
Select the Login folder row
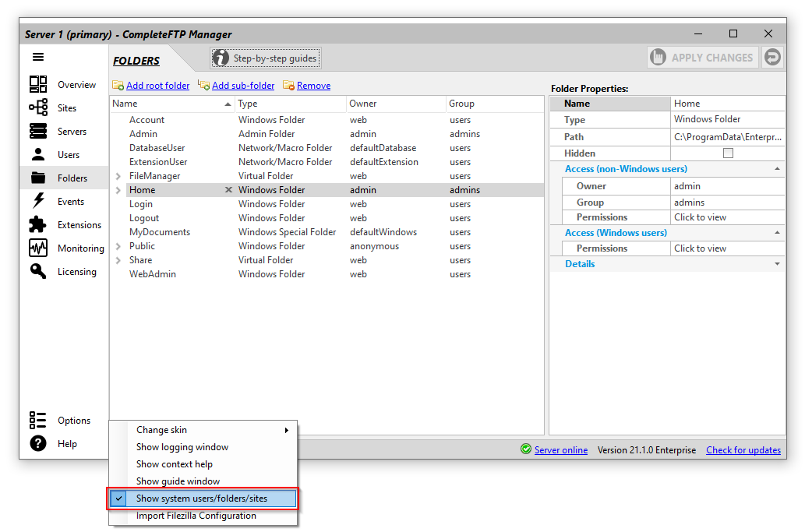coord(327,204)
